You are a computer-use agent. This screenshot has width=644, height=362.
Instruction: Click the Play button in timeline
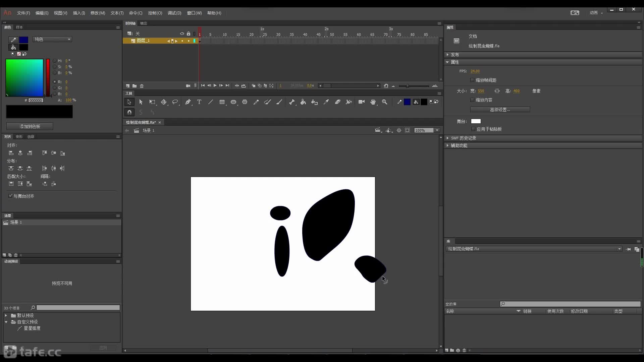point(215,86)
